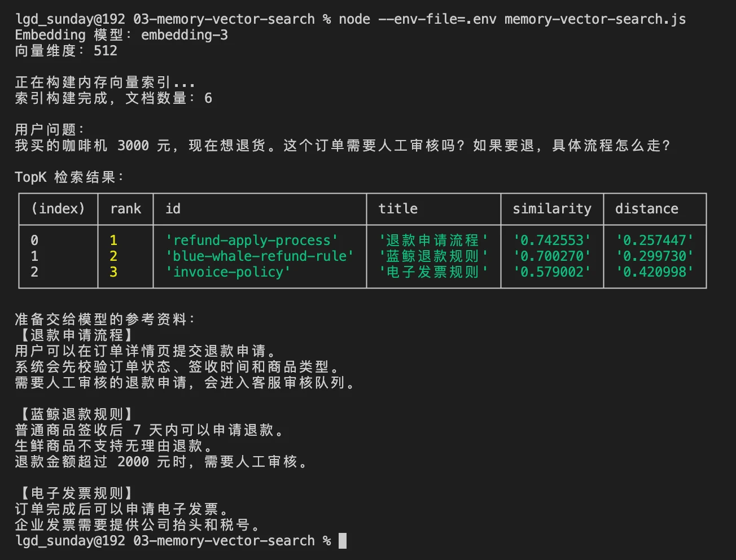This screenshot has width=736, height=560.
Task: Select the user question about the 3000 元 咖啡机
Action: [x=343, y=146]
